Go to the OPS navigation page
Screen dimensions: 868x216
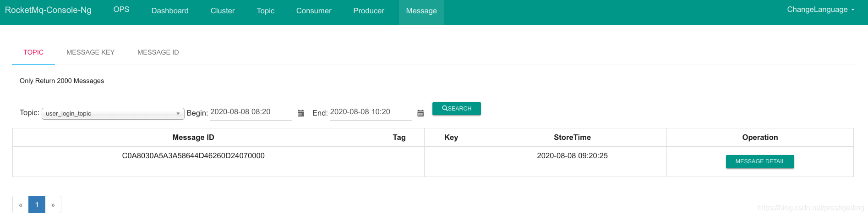click(x=121, y=10)
